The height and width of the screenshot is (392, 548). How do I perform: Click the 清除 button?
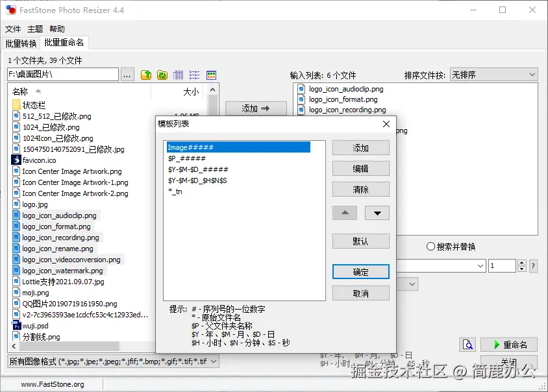point(360,190)
